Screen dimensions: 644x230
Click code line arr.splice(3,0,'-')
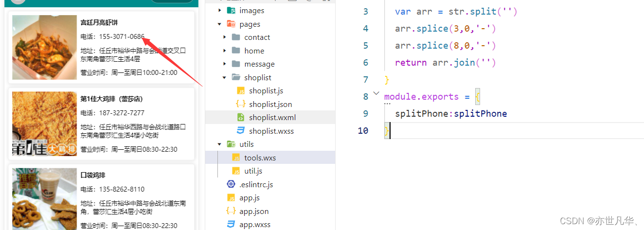pos(446,28)
